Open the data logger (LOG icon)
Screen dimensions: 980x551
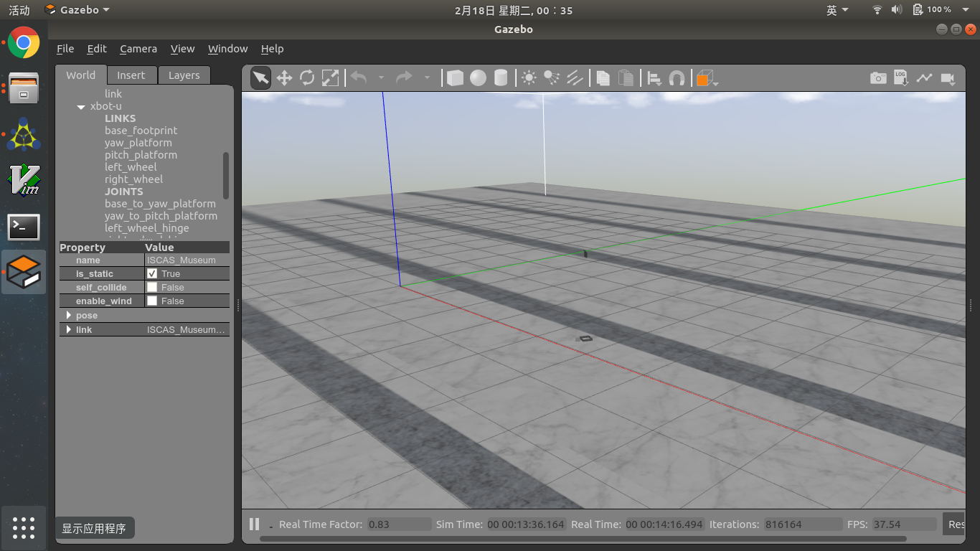[901, 77]
